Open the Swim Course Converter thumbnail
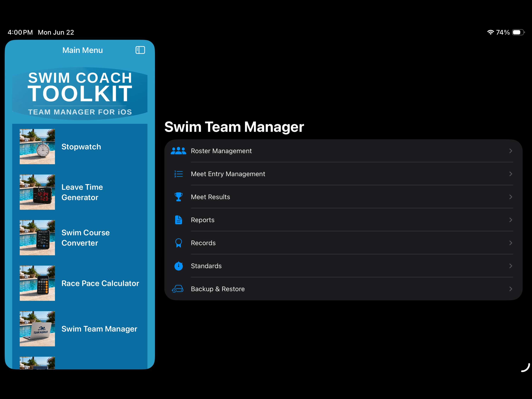 pyautogui.click(x=37, y=238)
